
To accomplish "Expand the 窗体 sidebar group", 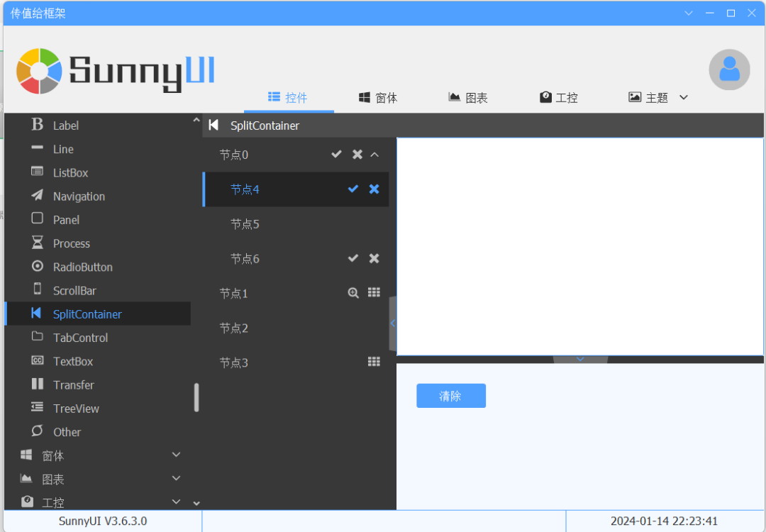I will (177, 455).
